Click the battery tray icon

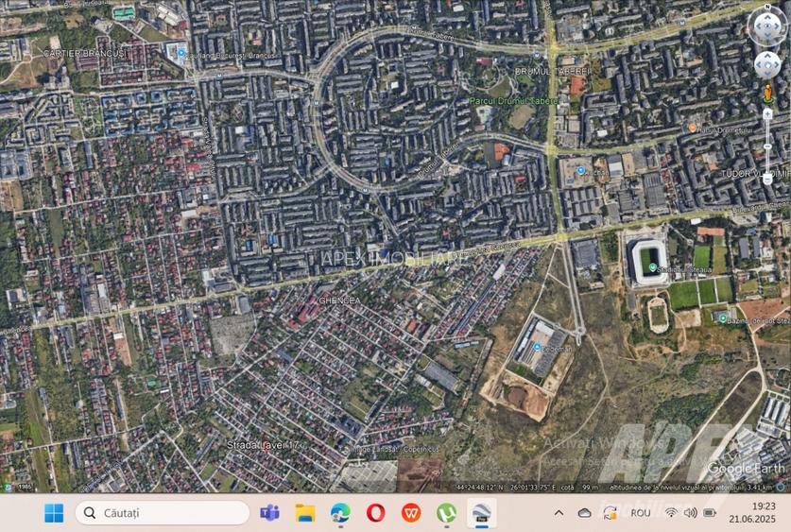point(710,513)
